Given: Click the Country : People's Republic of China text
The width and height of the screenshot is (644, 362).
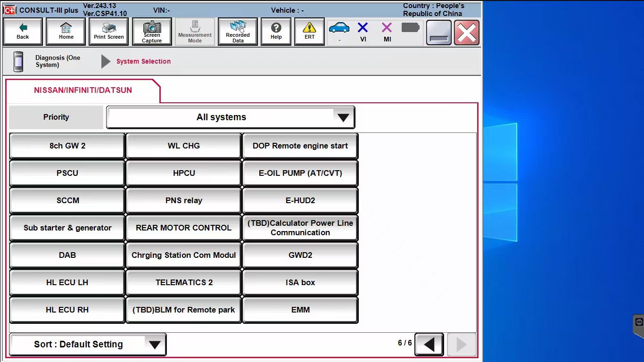Looking at the screenshot, I should point(433,9).
